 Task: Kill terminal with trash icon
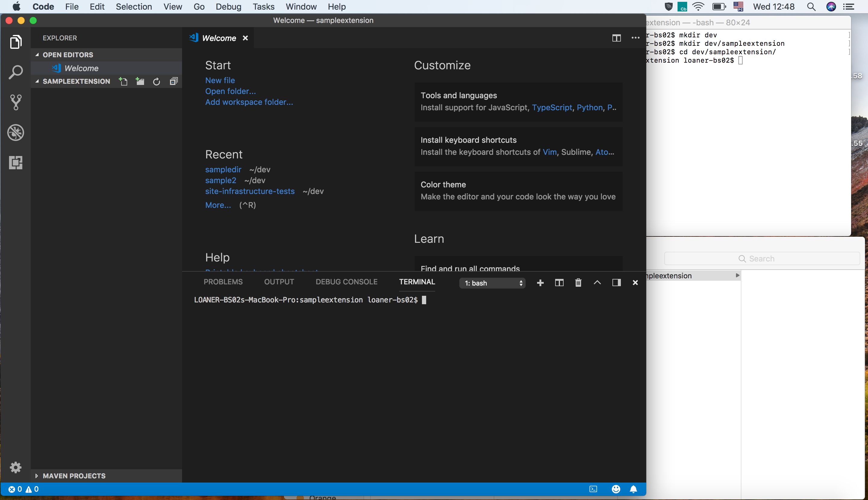pyautogui.click(x=578, y=283)
